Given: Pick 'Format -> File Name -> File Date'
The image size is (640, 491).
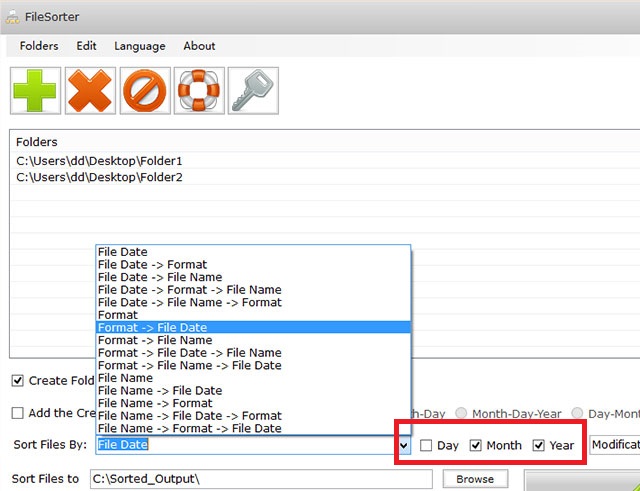Looking at the screenshot, I should (253, 365).
